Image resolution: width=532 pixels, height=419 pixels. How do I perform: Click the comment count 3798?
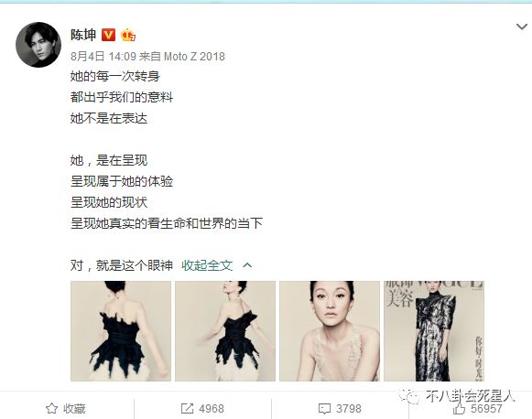pyautogui.click(x=349, y=409)
